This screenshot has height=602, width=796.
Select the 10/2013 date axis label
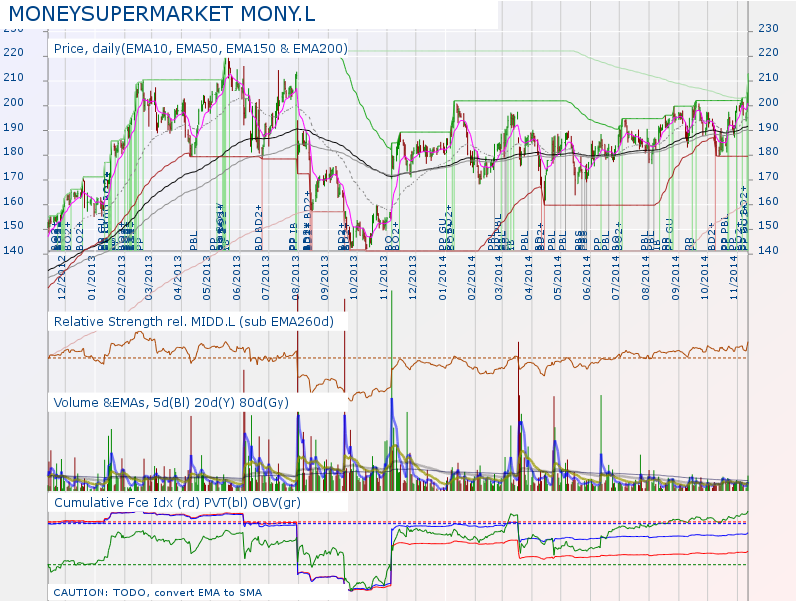(x=353, y=278)
